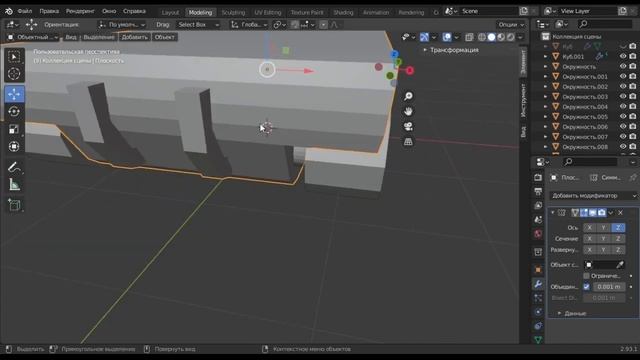Click the zoom view magnifier icon
The height and width of the screenshot is (360, 640).
(x=408, y=96)
